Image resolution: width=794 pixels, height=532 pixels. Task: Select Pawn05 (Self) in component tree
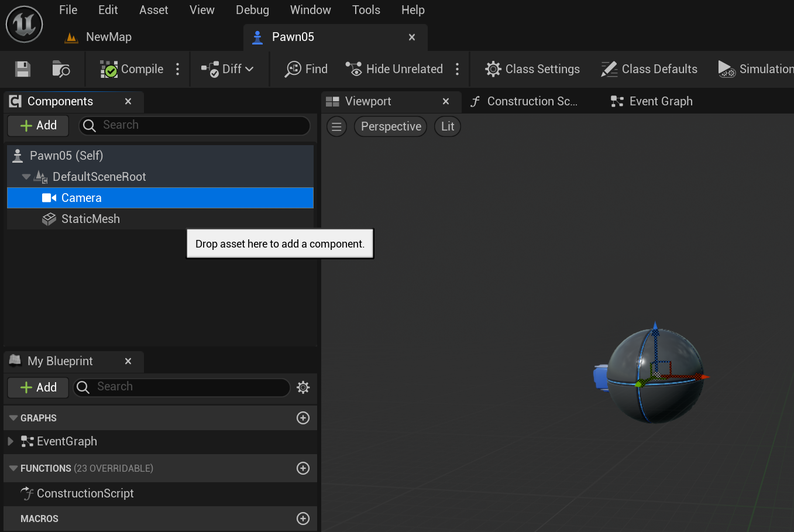[x=160, y=156]
